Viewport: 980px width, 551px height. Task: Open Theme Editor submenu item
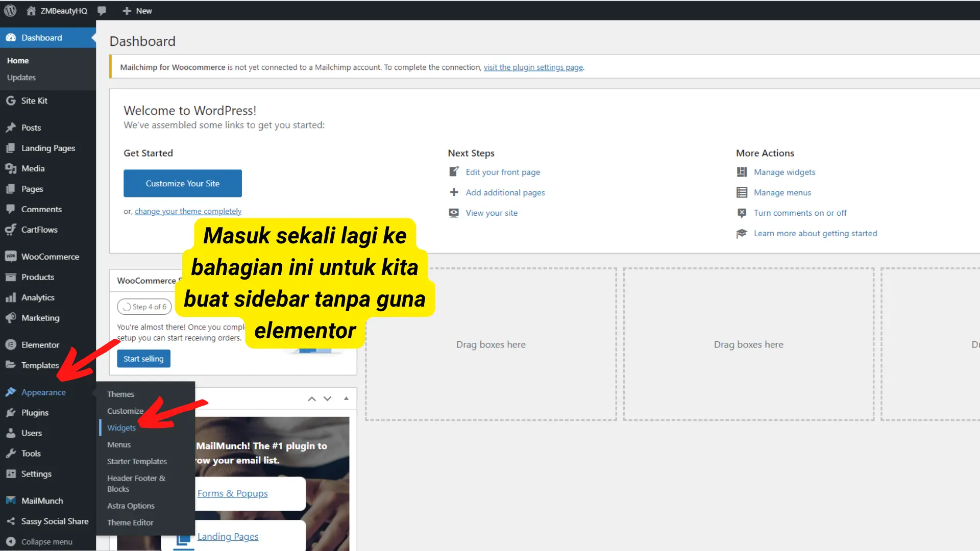coord(130,522)
